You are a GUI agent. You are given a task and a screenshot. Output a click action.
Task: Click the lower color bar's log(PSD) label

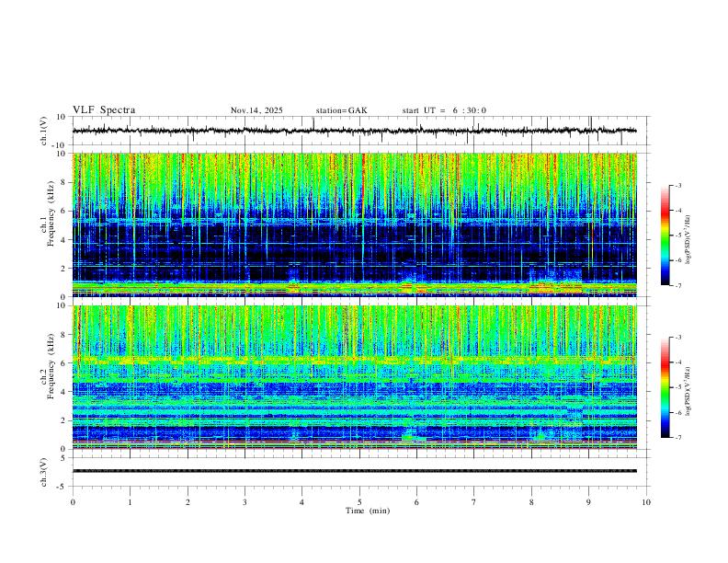point(688,391)
